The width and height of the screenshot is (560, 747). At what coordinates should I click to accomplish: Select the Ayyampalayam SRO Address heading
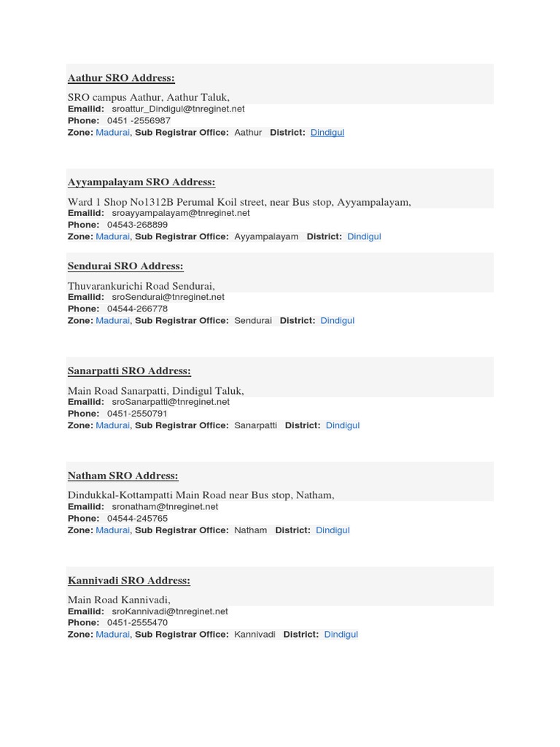tap(141, 182)
